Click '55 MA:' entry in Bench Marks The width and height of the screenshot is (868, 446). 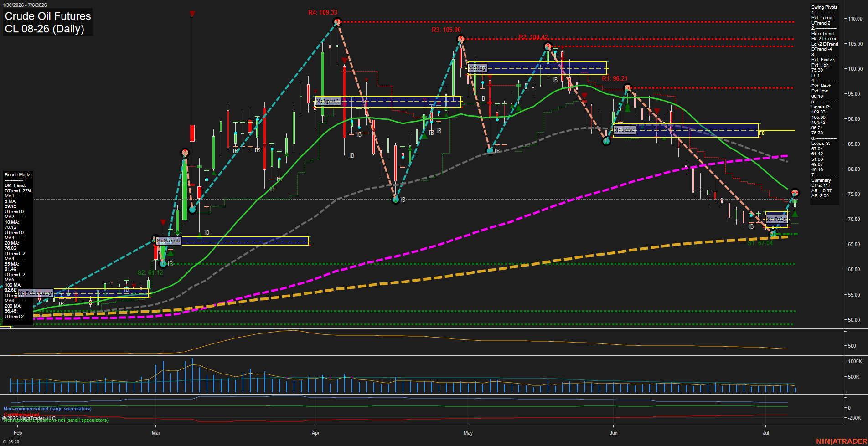(x=12, y=264)
